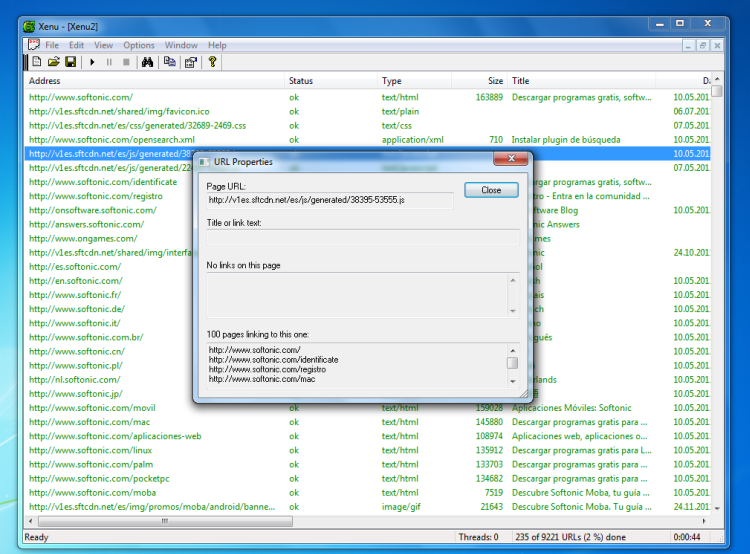Open the Options menu
The image size is (750, 554).
coord(139,45)
